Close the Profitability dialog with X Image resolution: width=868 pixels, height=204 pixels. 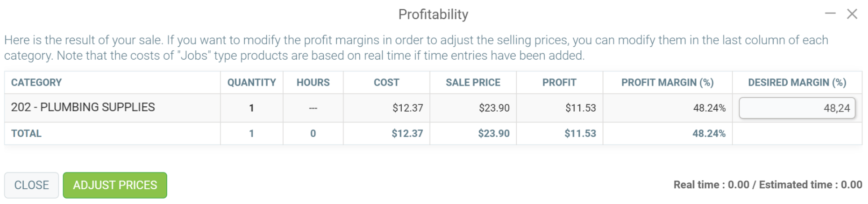pos(852,14)
